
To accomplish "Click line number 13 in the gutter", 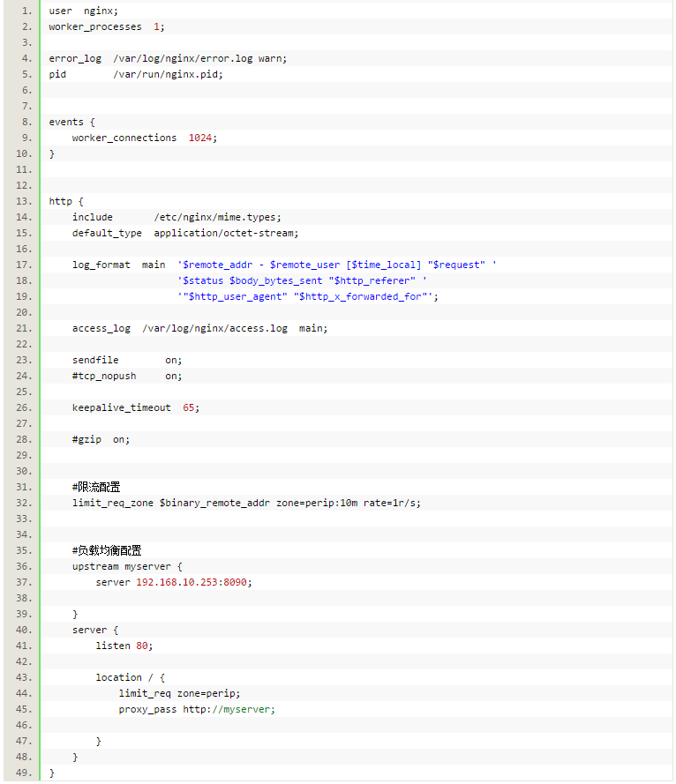I will click(24, 201).
